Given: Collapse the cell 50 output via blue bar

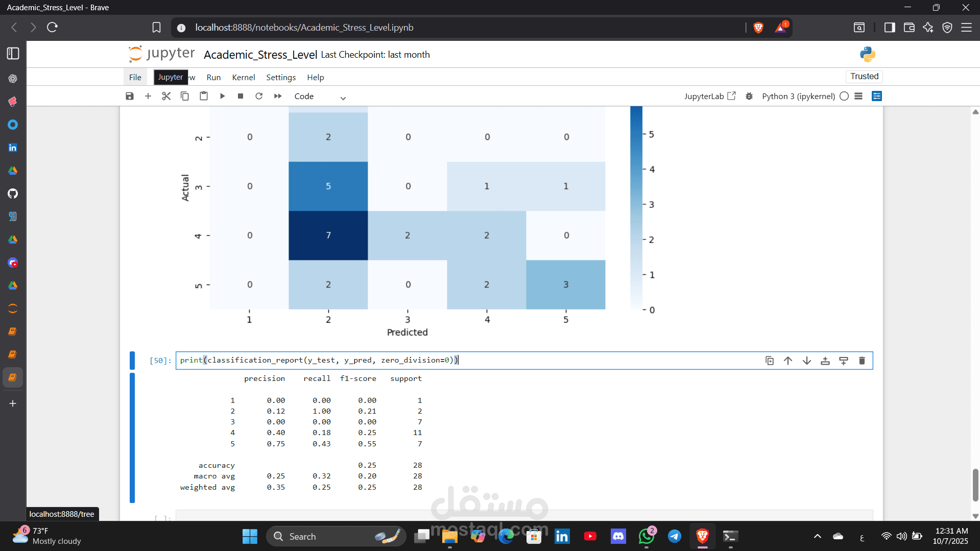Looking at the screenshot, I should click(x=132, y=438).
